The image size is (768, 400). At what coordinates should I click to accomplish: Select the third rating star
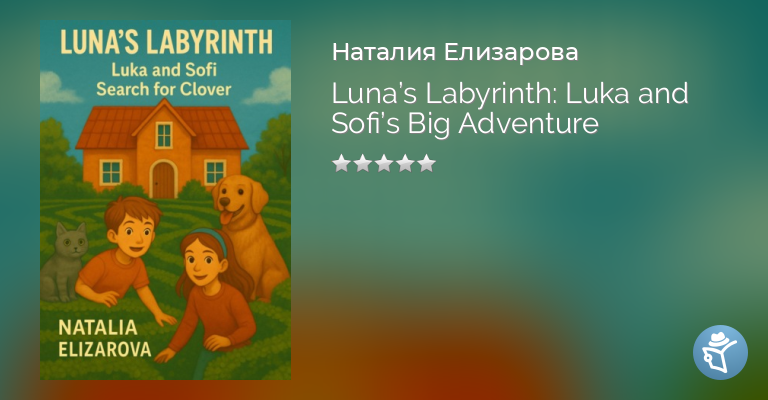(384, 163)
